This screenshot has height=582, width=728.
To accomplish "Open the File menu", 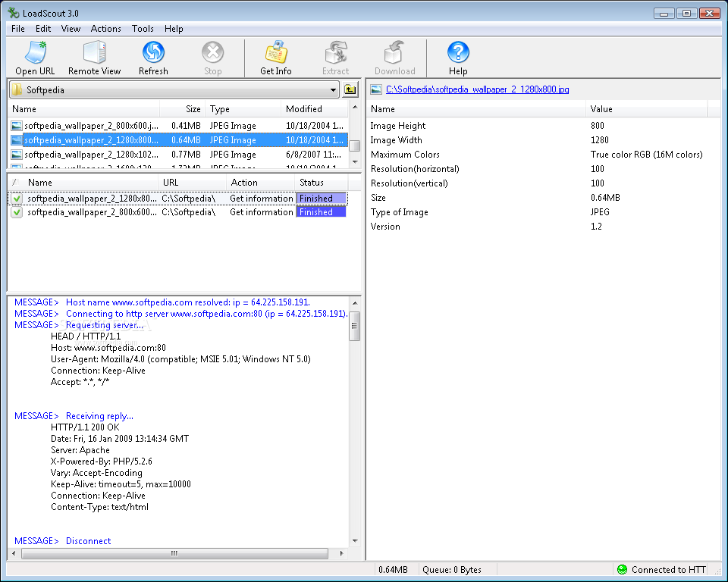I will point(18,29).
